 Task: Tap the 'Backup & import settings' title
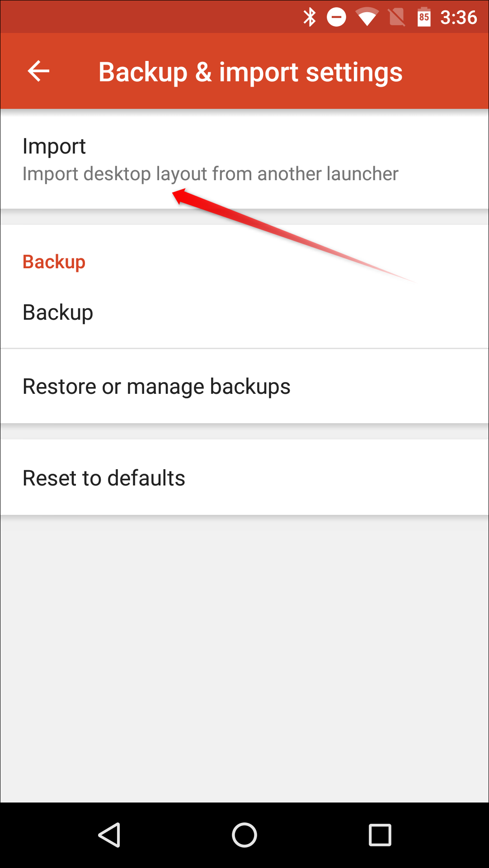250,72
